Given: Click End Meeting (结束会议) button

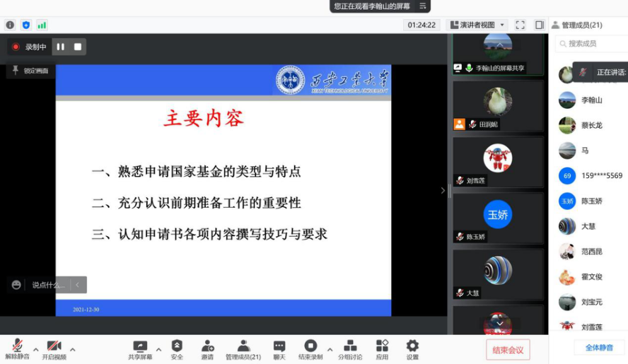Looking at the screenshot, I should pyautogui.click(x=508, y=350).
